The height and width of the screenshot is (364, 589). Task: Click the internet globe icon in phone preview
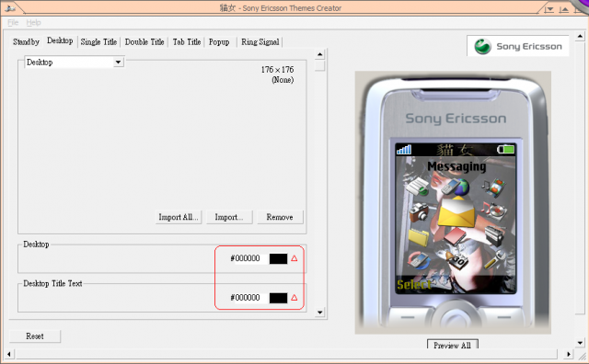click(x=456, y=187)
